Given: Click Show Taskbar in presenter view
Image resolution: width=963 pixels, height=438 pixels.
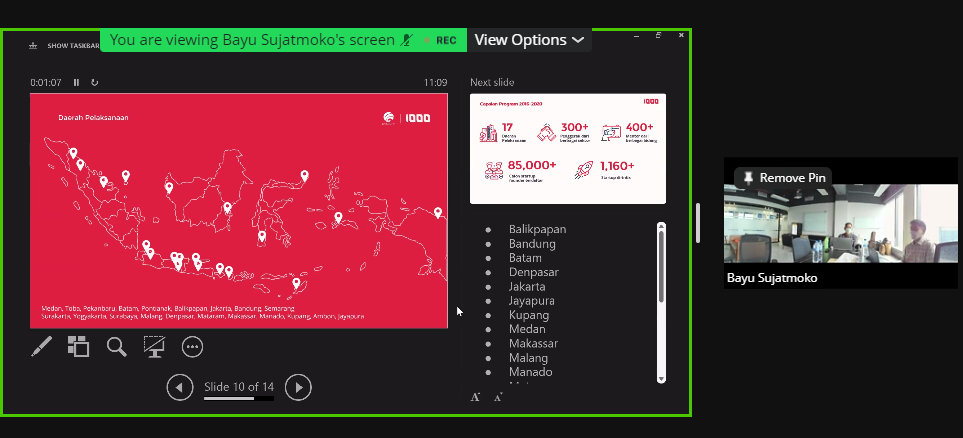Looking at the screenshot, I should pos(66,45).
